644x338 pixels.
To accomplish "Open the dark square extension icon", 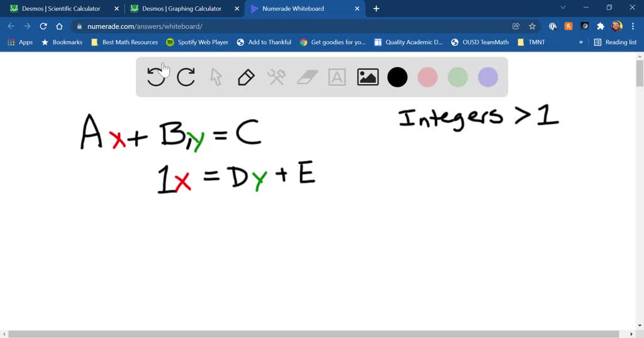I will coord(584,26).
